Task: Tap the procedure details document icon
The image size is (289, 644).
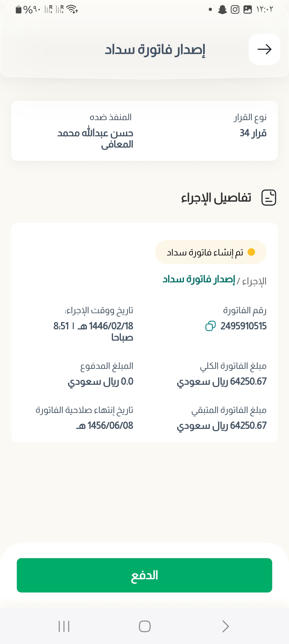Action: point(269,198)
